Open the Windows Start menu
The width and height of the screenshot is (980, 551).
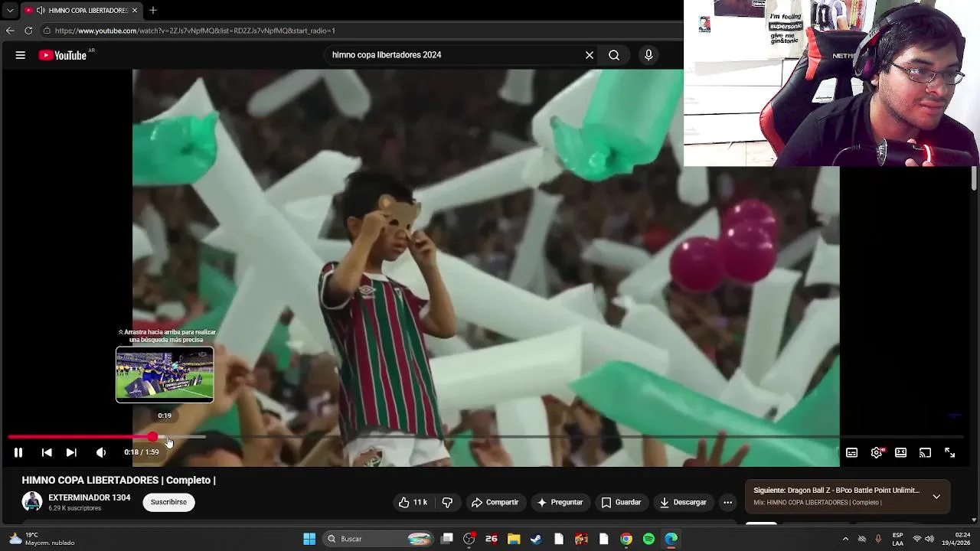[309, 539]
